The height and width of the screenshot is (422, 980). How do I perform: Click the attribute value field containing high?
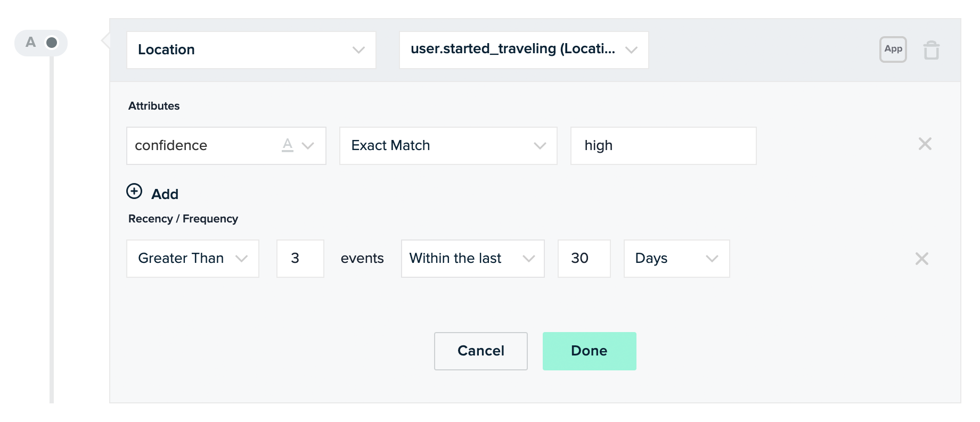663,146
